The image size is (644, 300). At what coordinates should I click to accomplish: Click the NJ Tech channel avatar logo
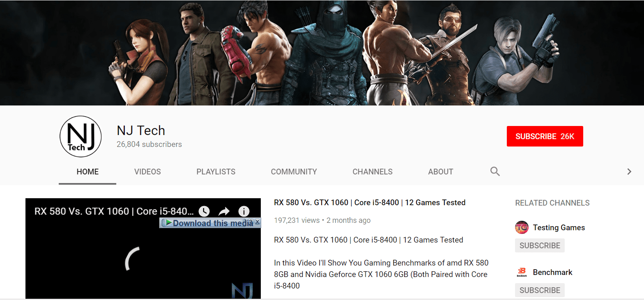click(x=80, y=137)
